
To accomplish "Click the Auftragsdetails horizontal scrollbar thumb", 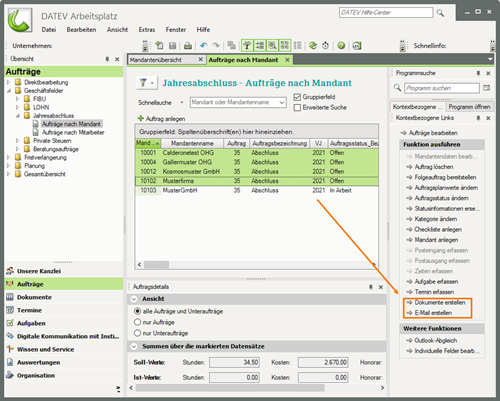I will point(230,388).
